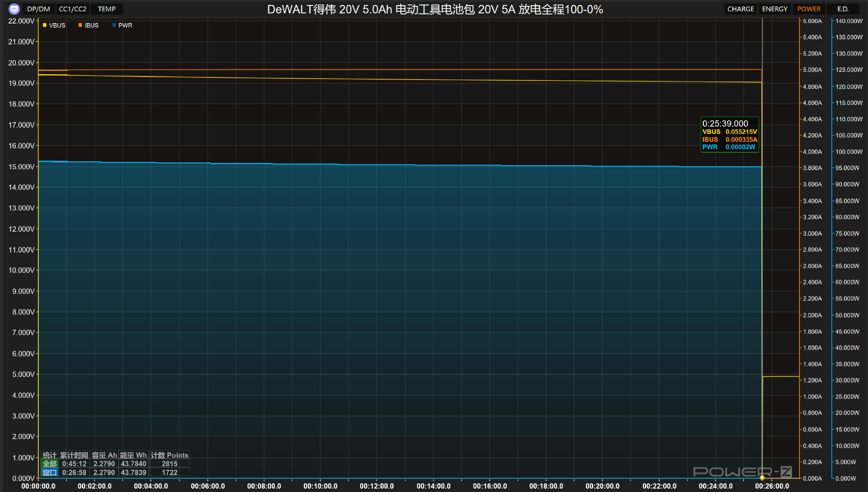Click the 43.7840 energy value

click(x=133, y=464)
